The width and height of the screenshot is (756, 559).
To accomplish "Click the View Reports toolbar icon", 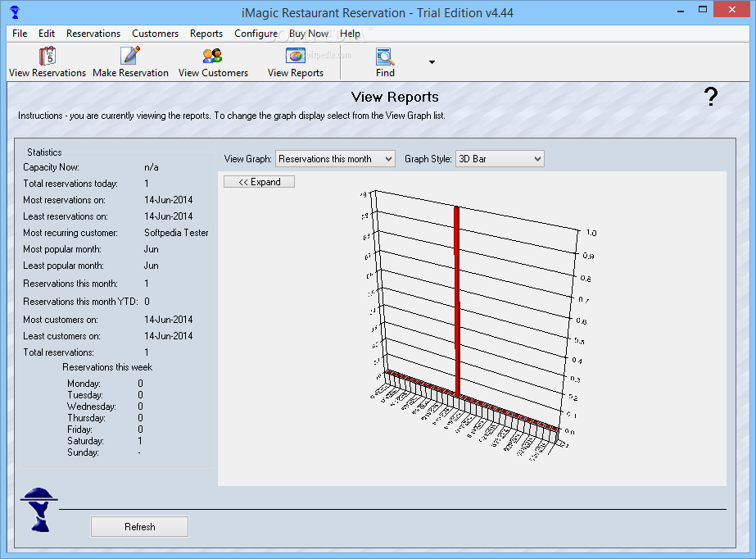I will pyautogui.click(x=296, y=56).
